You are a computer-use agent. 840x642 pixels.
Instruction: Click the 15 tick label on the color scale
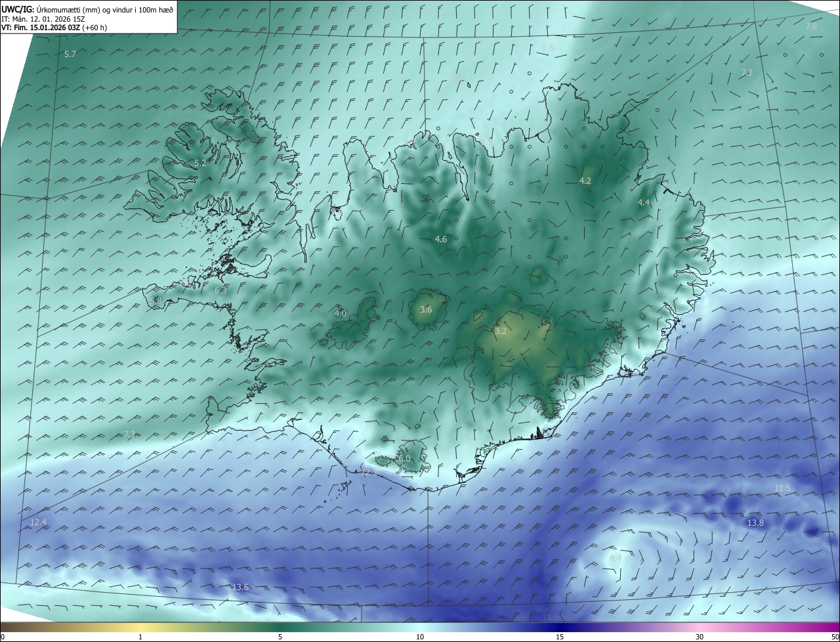[x=560, y=637]
